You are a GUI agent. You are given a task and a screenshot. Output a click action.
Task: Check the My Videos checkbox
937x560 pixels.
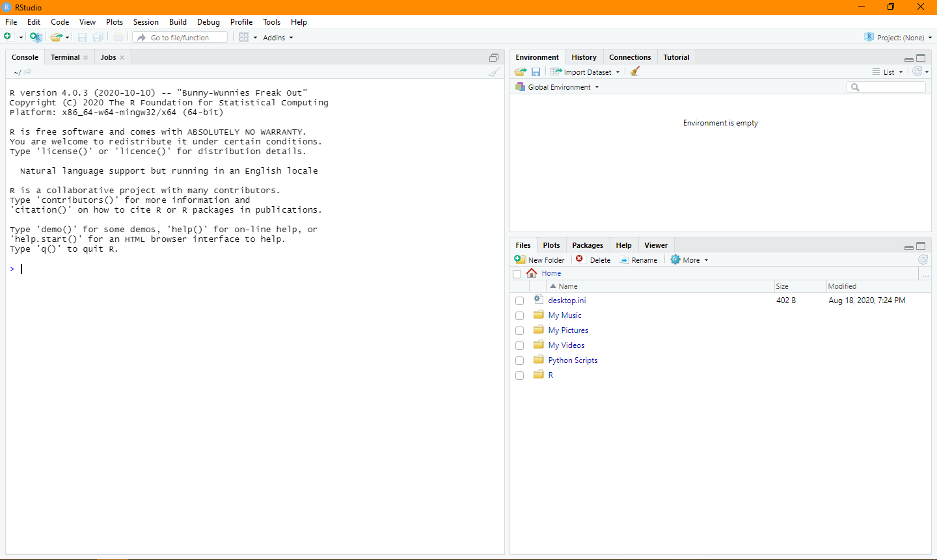click(519, 345)
